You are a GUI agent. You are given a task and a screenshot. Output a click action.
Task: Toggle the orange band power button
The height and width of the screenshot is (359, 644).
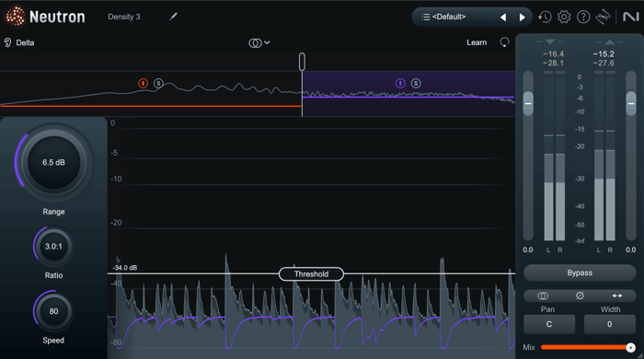143,84
